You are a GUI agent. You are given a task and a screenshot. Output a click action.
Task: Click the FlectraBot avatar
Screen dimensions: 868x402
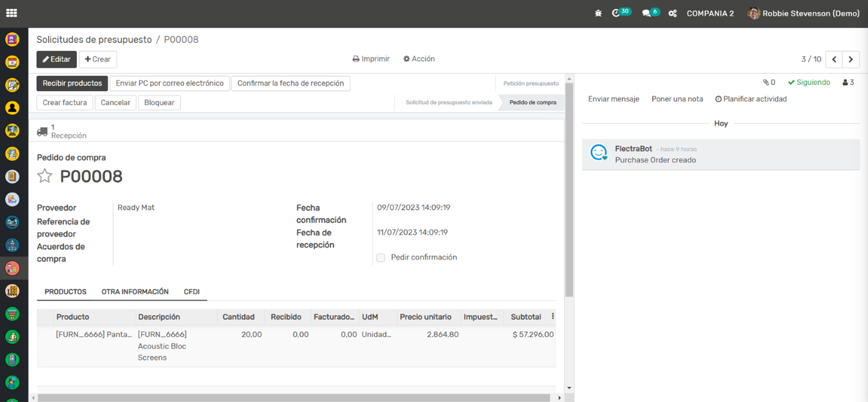click(x=598, y=153)
